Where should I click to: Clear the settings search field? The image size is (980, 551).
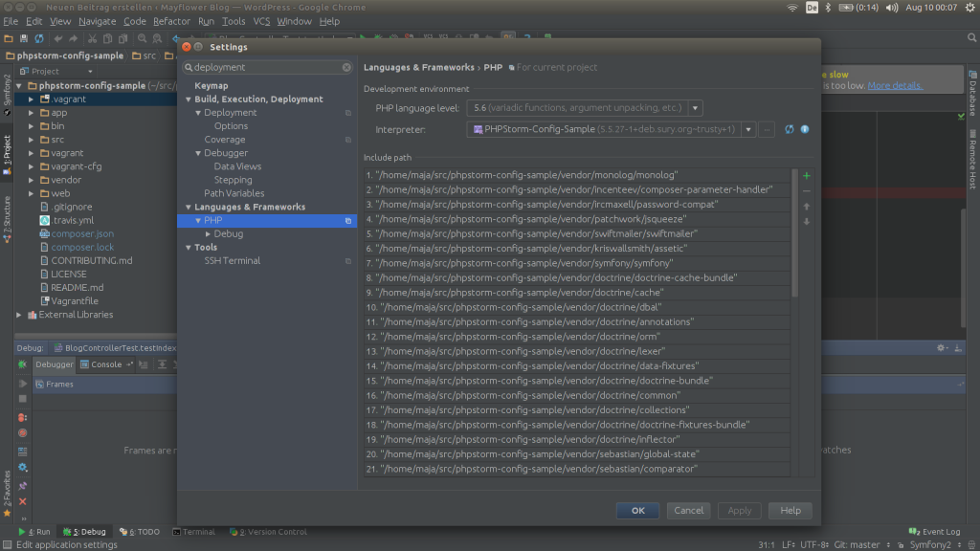pos(346,68)
